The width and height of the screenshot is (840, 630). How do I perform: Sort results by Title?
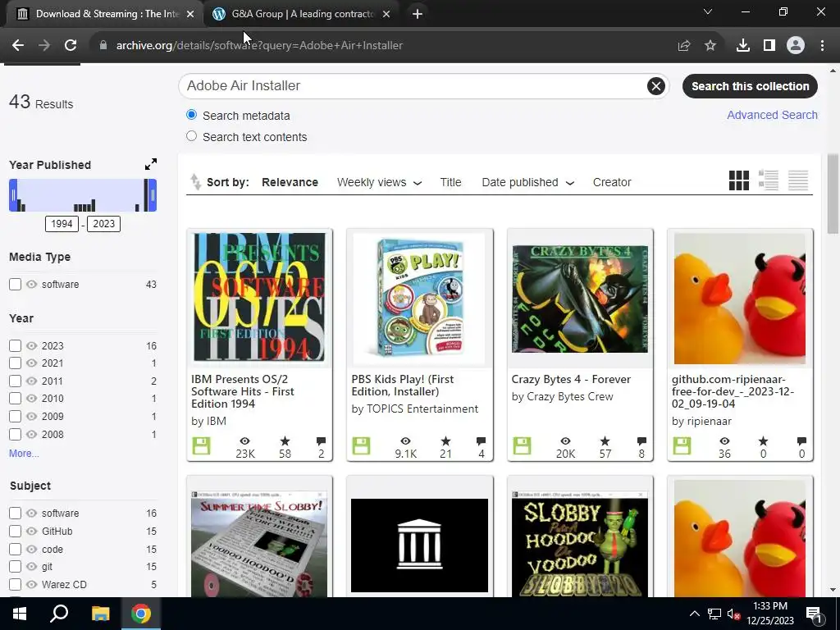(x=450, y=182)
